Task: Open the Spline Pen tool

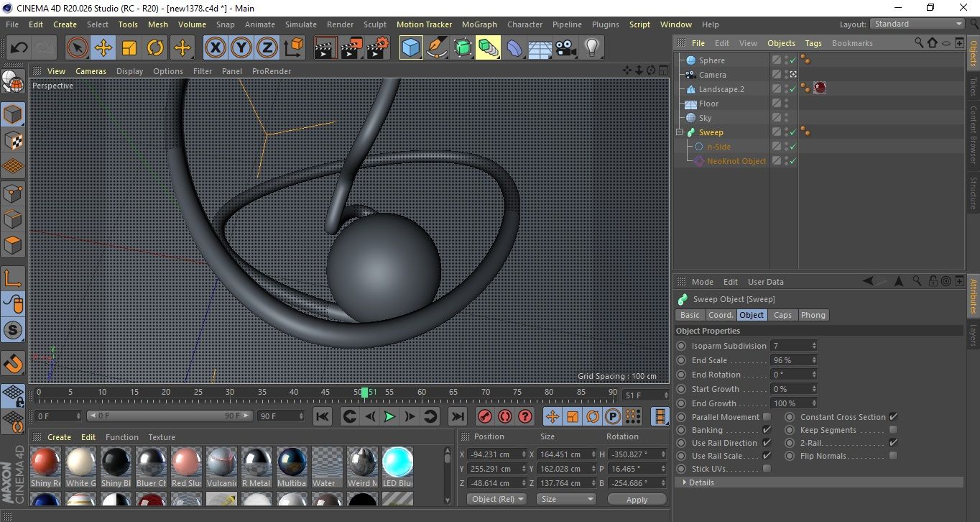Action: pos(437,48)
